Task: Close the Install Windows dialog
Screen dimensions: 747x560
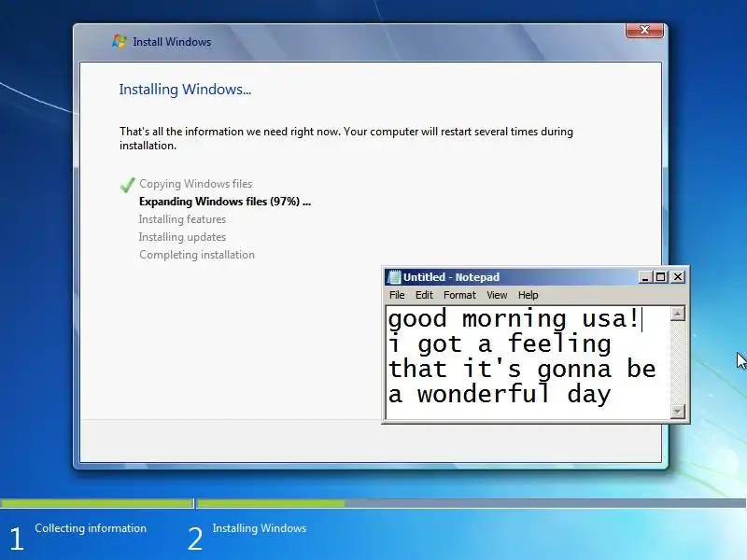Action: (644, 30)
